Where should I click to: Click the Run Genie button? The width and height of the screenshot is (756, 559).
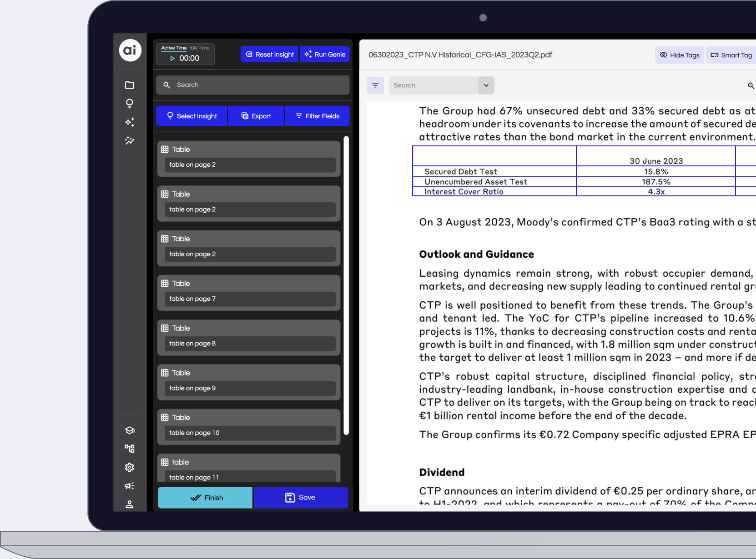click(x=325, y=55)
